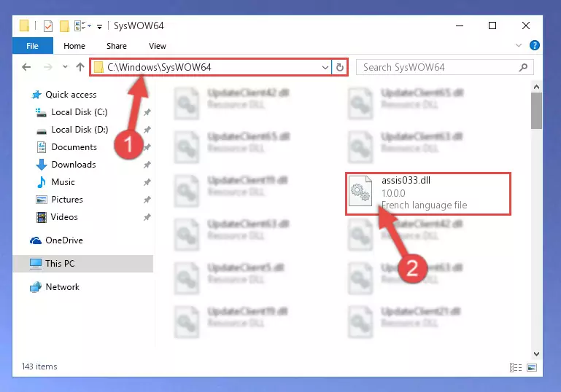The image size is (561, 392).
Task: Open the recent locations dropdown
Action: coord(65,66)
